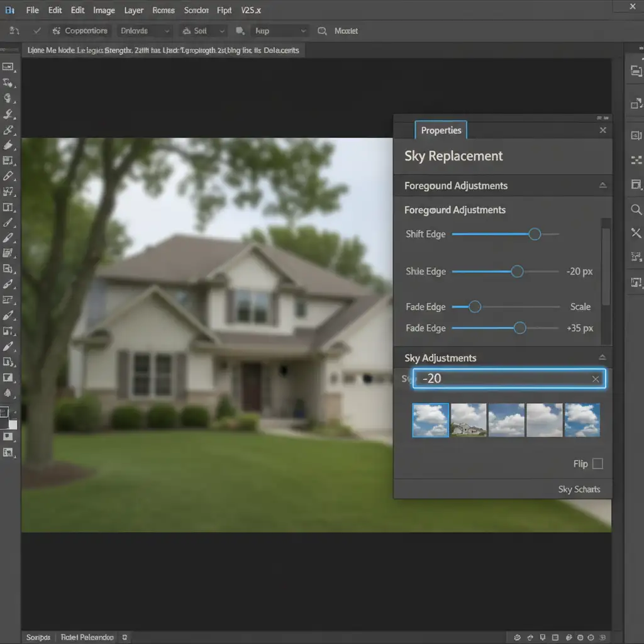Click the crossed-tools icon in right panel strip
This screenshot has width=644, height=644.
click(x=636, y=233)
